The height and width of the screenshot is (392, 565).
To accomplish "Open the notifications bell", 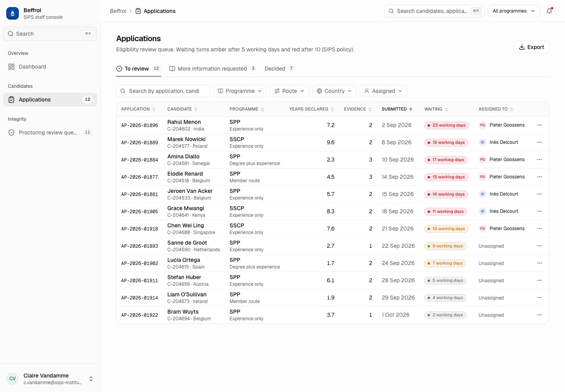I will (549, 11).
